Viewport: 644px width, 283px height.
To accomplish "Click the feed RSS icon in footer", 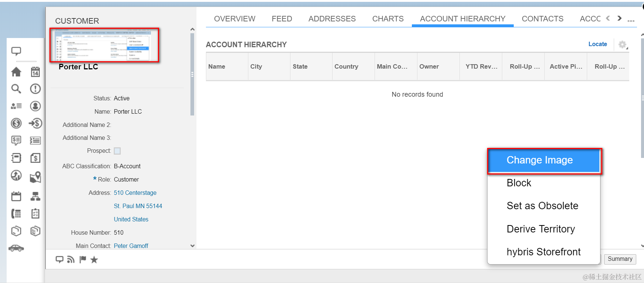I will click(70, 260).
